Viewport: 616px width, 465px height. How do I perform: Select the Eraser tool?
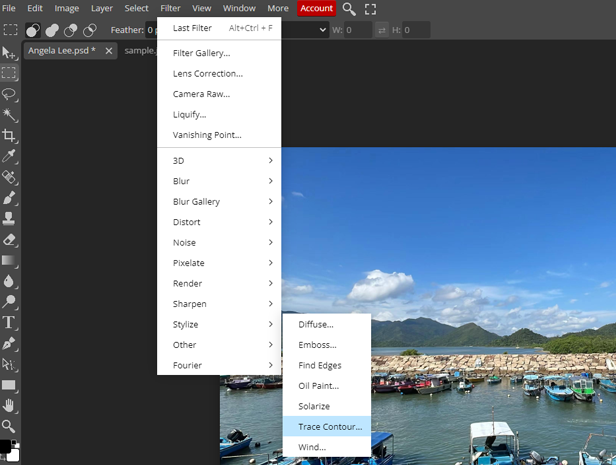9,240
